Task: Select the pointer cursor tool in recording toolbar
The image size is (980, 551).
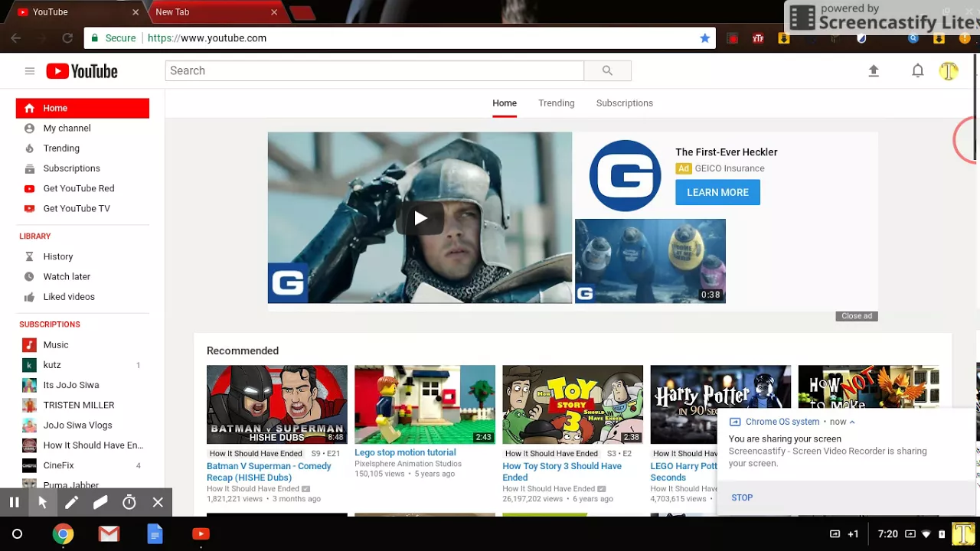Action: pyautogui.click(x=43, y=502)
